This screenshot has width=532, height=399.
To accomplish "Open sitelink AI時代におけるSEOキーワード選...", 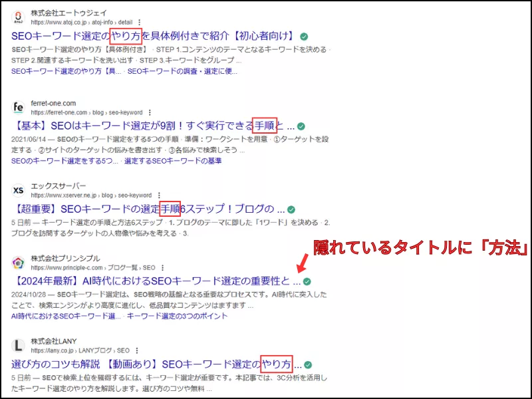I will point(66,317).
